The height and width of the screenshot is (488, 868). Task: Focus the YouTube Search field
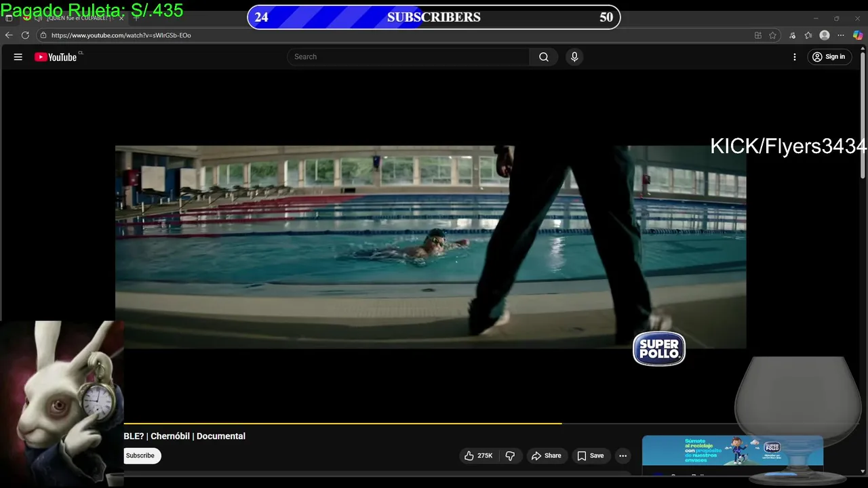pos(409,57)
